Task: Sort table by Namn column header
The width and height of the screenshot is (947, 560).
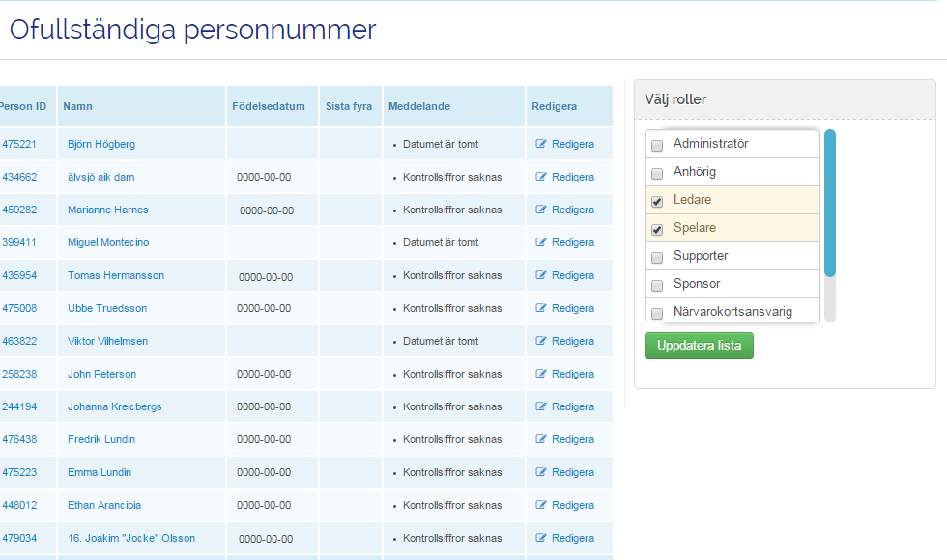Action: click(78, 107)
